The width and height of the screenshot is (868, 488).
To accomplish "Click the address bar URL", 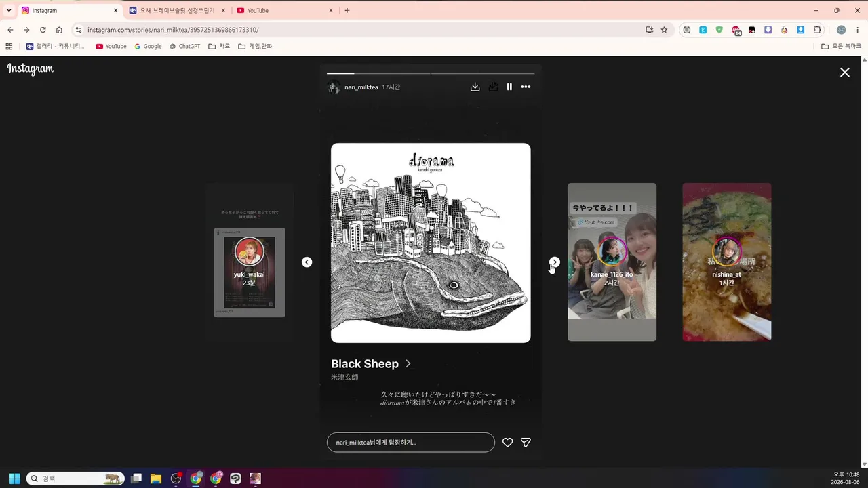I will (x=173, y=30).
